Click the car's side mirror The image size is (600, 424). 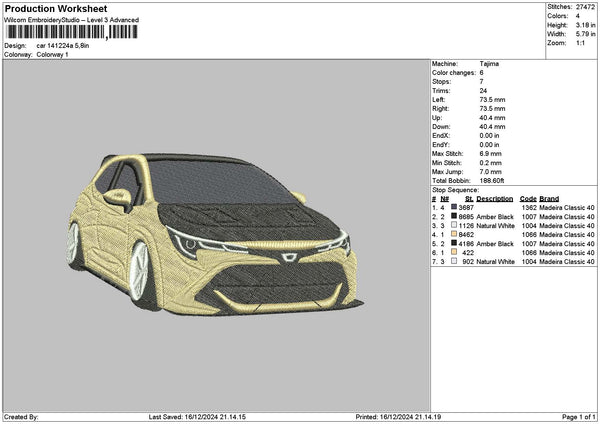tap(117, 198)
